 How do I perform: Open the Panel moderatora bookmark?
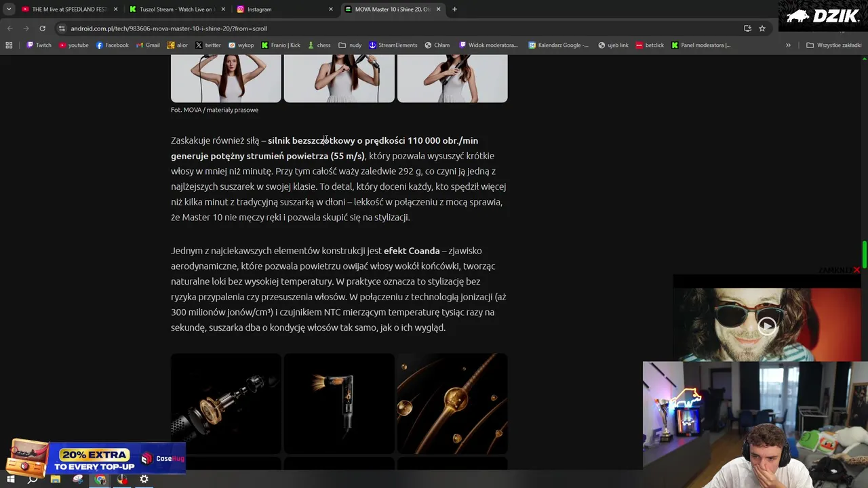[x=701, y=45]
